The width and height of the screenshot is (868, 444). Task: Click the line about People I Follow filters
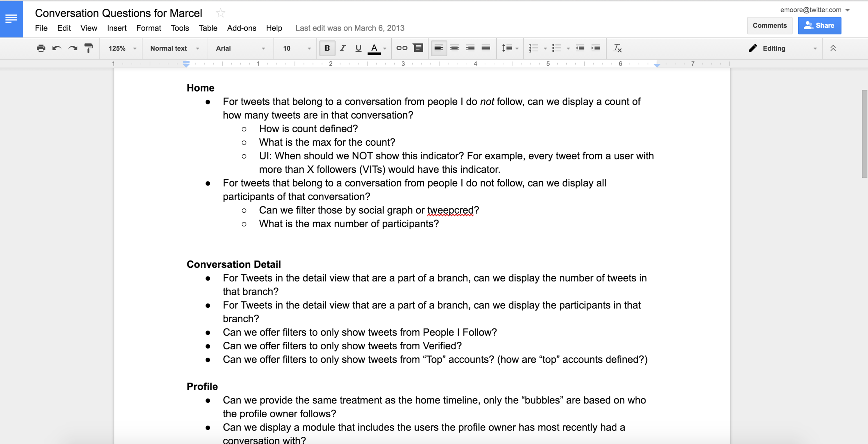click(x=360, y=332)
